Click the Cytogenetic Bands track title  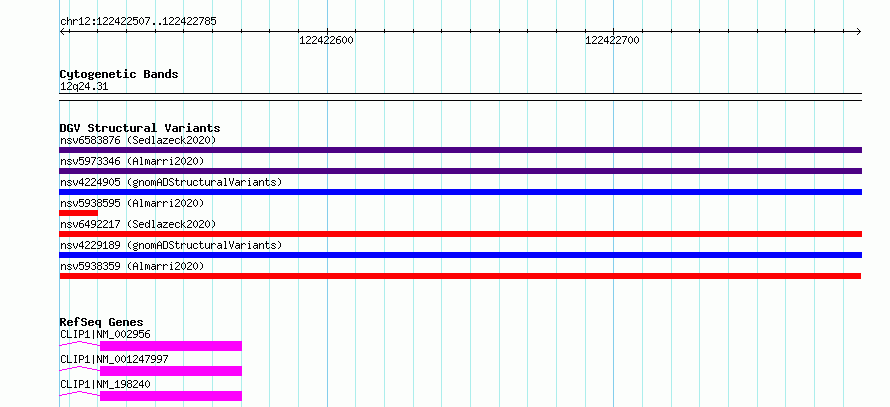point(119,74)
